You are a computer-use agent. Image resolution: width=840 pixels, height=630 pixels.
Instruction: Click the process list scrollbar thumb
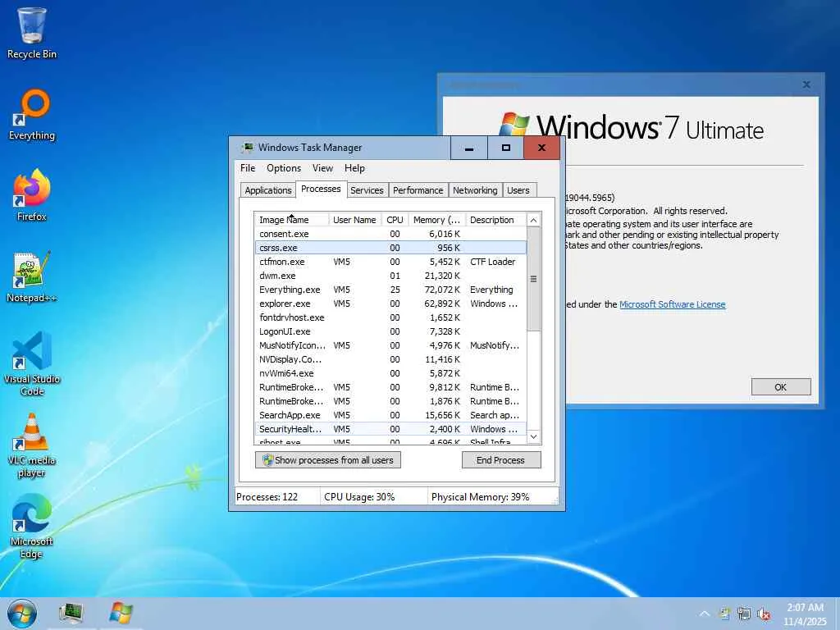533,279
